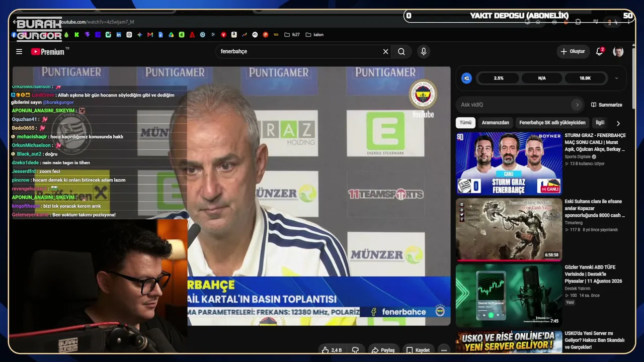Click the 2.5% vidIQ stat pill
The width and height of the screenshot is (644, 362).
[x=499, y=78]
